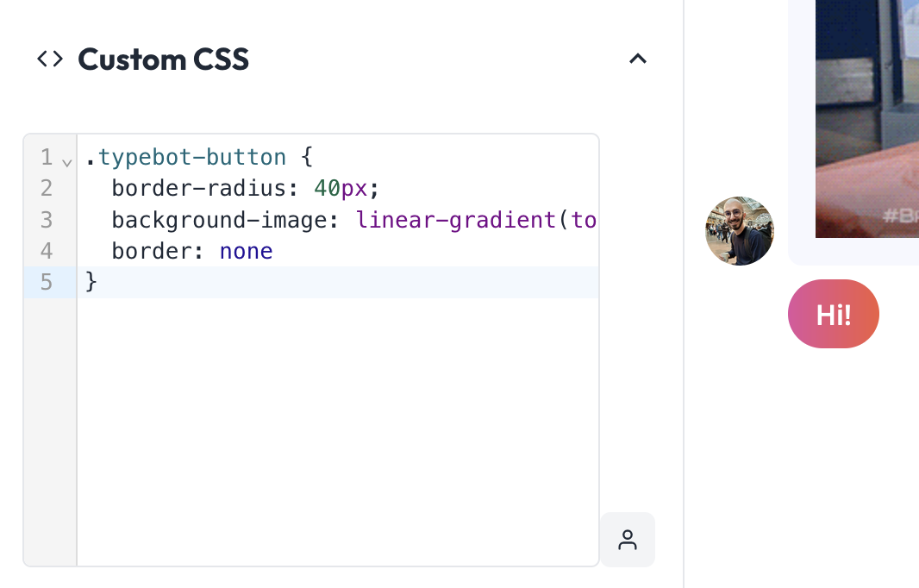Click the code brackets icon beside Custom CSS
This screenshot has height=588, width=919.
tap(50, 59)
